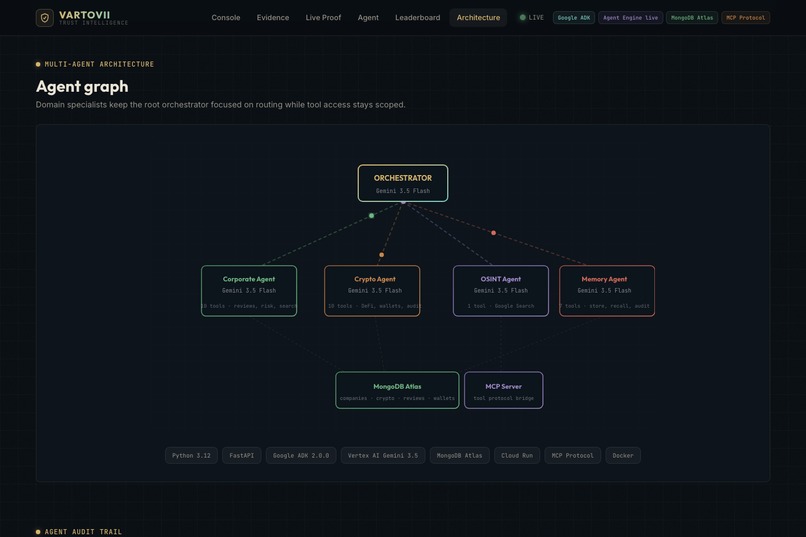
Task: Click the Agent graph heading
Action: tap(82, 86)
